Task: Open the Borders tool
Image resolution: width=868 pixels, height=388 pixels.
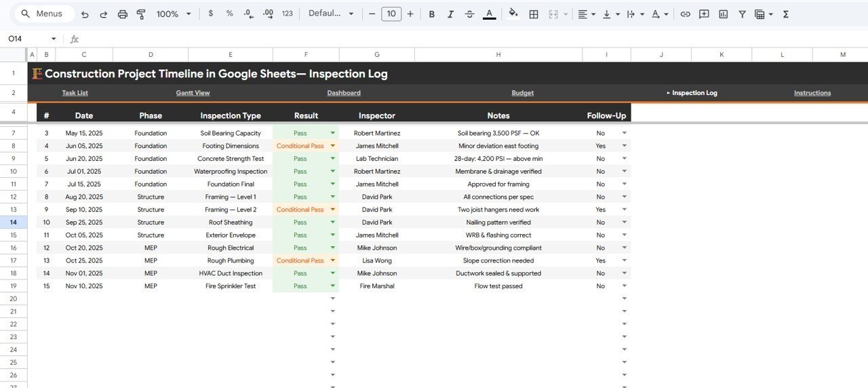Action: click(534, 14)
